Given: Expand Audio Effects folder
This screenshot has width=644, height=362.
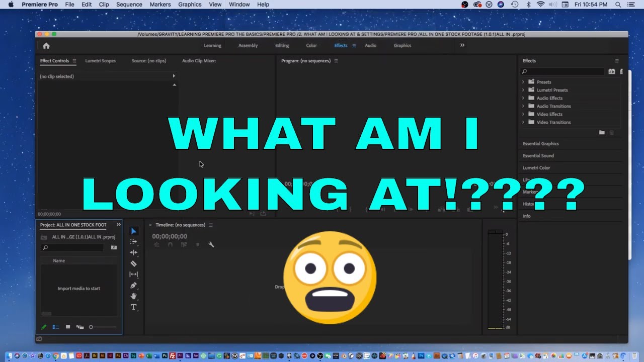Looking at the screenshot, I should click(x=523, y=98).
